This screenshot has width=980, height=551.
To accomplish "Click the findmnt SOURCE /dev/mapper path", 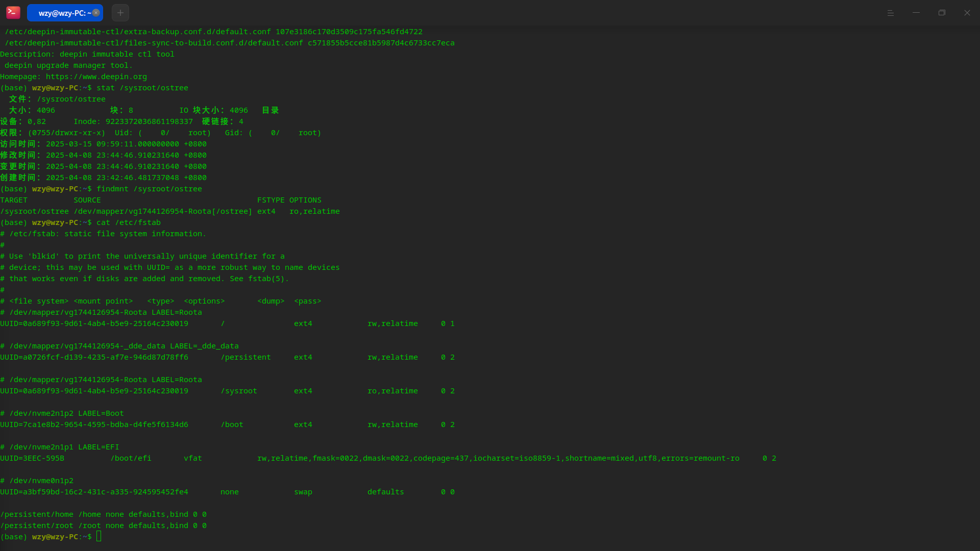I will click(x=163, y=211).
